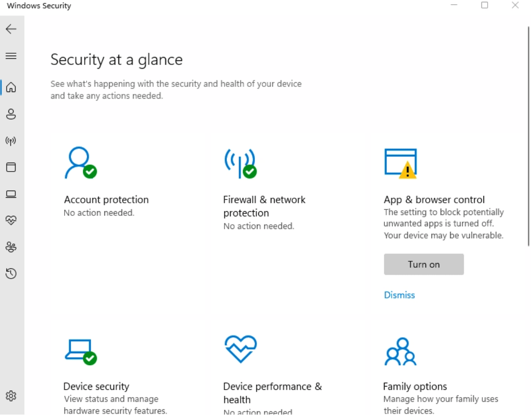
Task: Maximize the Windows Security window
Action: point(484,5)
